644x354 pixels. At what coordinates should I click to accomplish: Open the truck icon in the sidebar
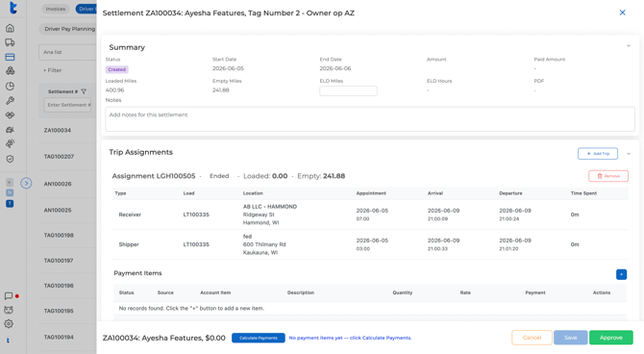10,42
